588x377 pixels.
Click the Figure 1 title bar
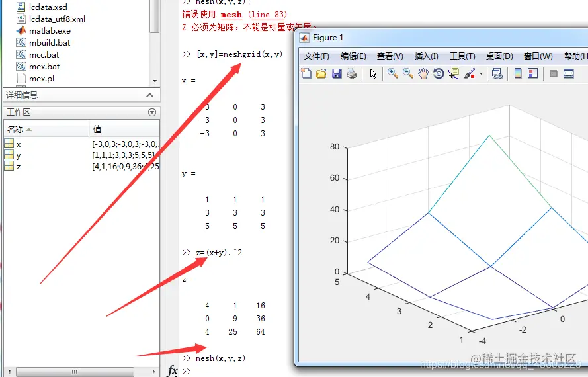[x=442, y=38]
